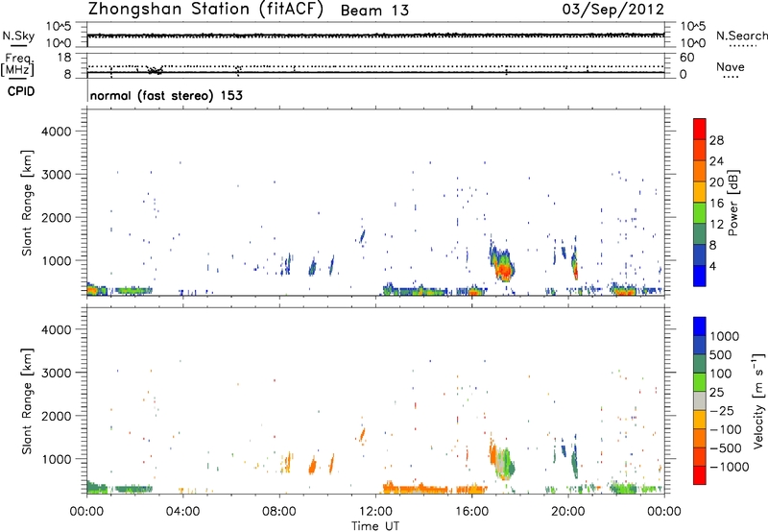The width and height of the screenshot is (768, 532).
Task: Click the text normal (fast stereo) 153
Action: point(166,95)
